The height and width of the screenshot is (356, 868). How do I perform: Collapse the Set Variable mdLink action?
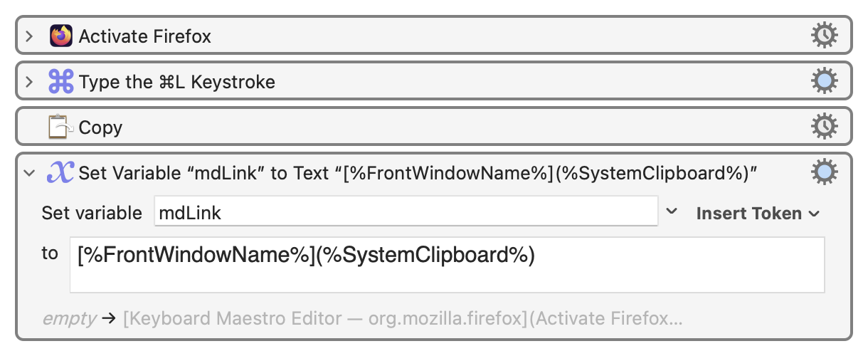click(29, 172)
